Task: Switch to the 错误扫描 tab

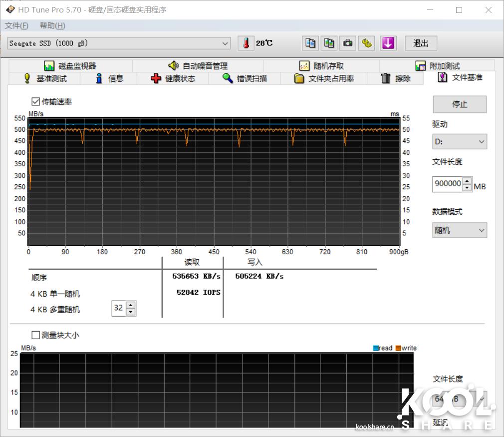Action: click(245, 78)
